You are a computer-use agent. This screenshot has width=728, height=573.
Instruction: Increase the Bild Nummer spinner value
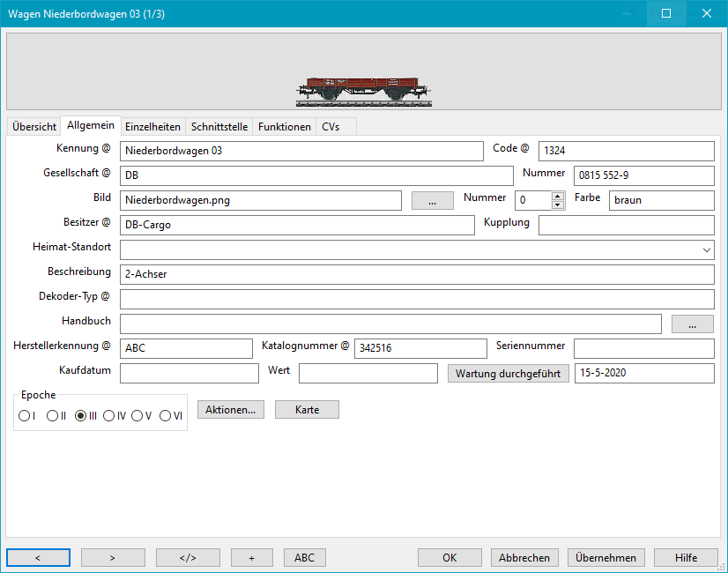pyautogui.click(x=557, y=196)
